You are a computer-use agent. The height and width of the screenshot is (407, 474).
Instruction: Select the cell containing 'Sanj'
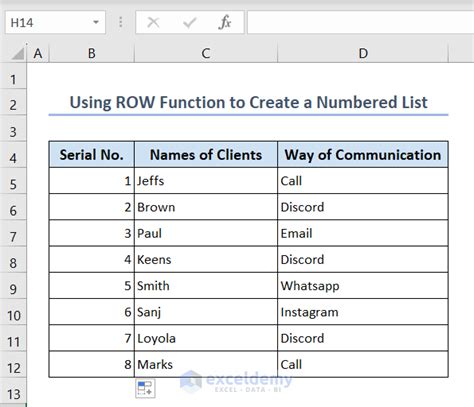click(206, 312)
